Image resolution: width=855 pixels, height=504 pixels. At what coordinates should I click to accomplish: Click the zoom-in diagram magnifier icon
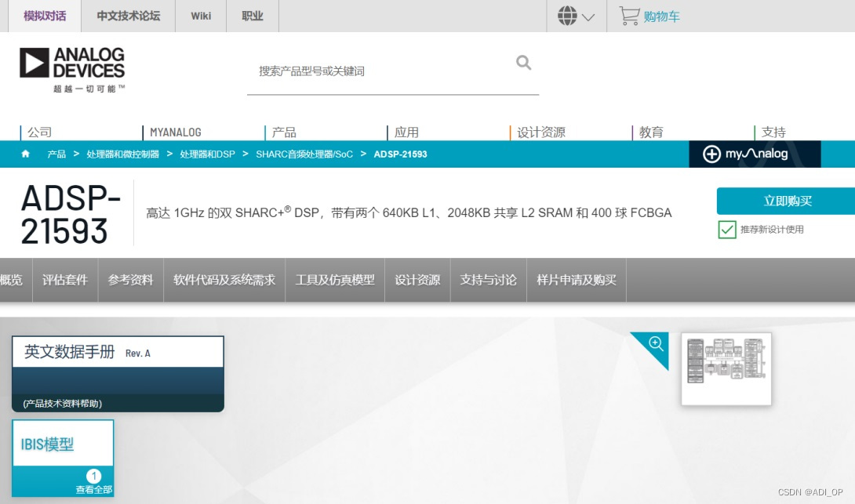pos(656,344)
